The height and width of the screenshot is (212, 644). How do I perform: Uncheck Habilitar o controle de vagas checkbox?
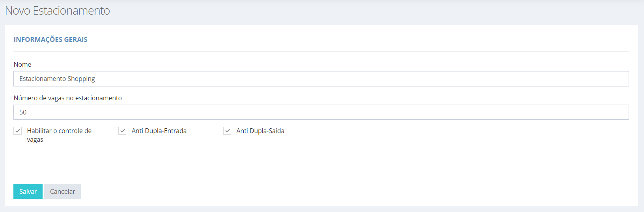(x=18, y=131)
